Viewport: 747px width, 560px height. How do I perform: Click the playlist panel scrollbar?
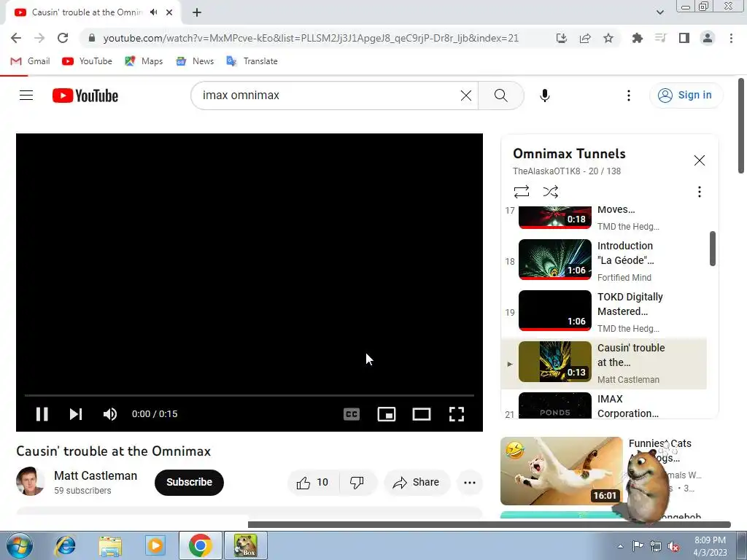click(712, 249)
